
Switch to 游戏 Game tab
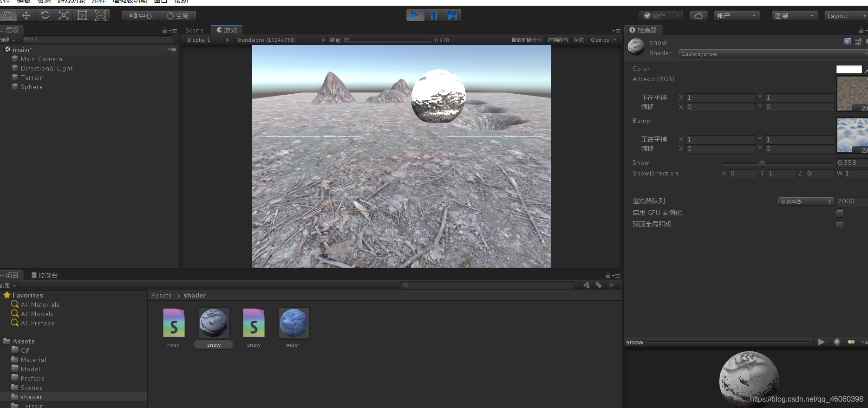coord(227,30)
